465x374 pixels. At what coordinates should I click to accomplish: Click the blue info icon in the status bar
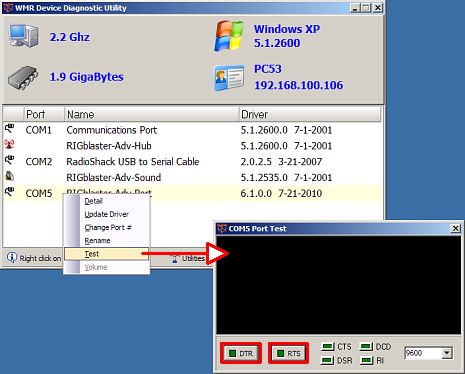[x=12, y=258]
